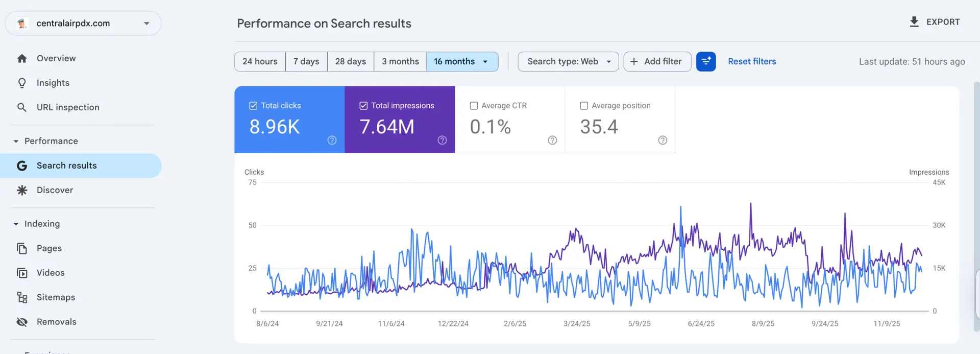Open help icon on Total clicks card
980x354 pixels.
(332, 140)
